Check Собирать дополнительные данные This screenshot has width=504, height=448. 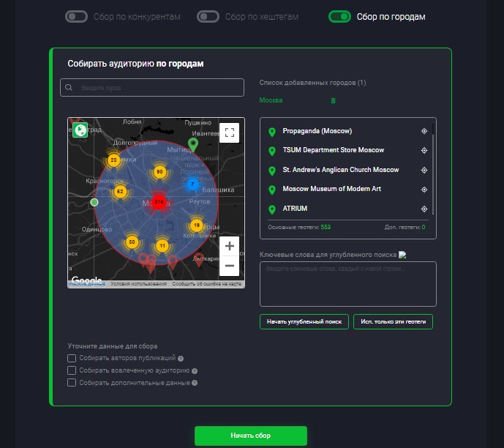pyautogui.click(x=72, y=383)
